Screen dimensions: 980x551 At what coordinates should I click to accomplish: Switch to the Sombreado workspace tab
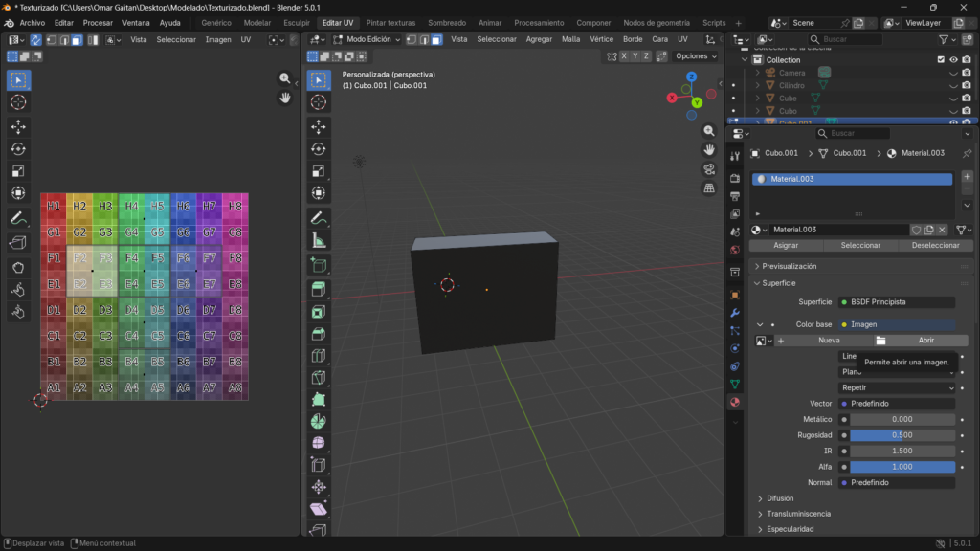(447, 22)
